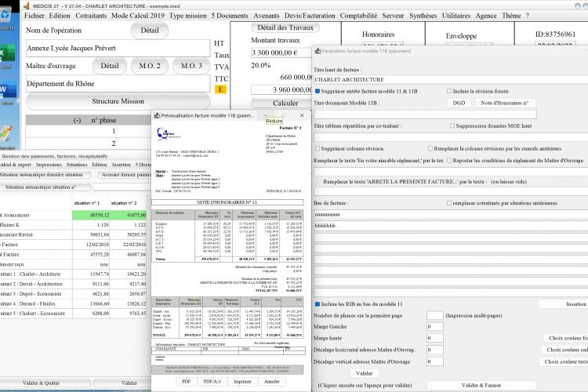Open the Cotraitants menu
This screenshot has height=392, width=588.
[x=91, y=16]
